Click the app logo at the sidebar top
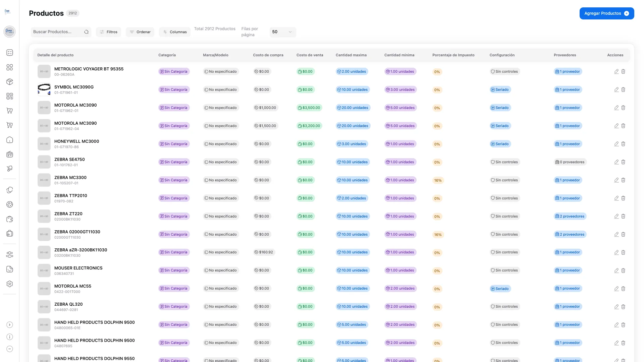Viewport: 644px width, 362px height. point(7,12)
